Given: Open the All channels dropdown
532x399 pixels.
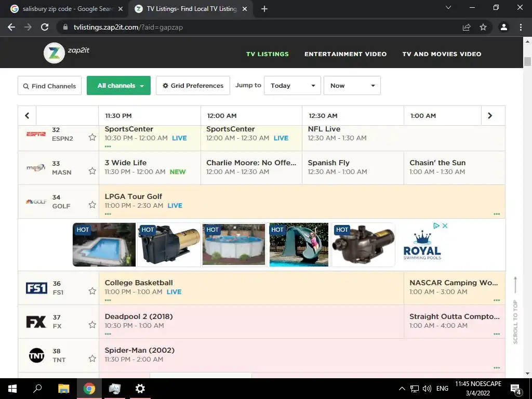Looking at the screenshot, I should [x=119, y=86].
